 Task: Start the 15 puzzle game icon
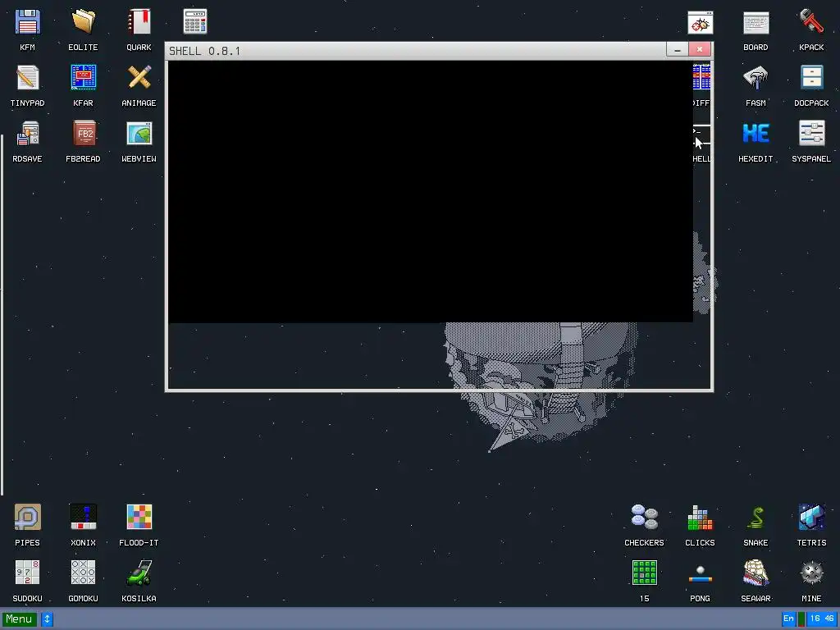point(645,573)
